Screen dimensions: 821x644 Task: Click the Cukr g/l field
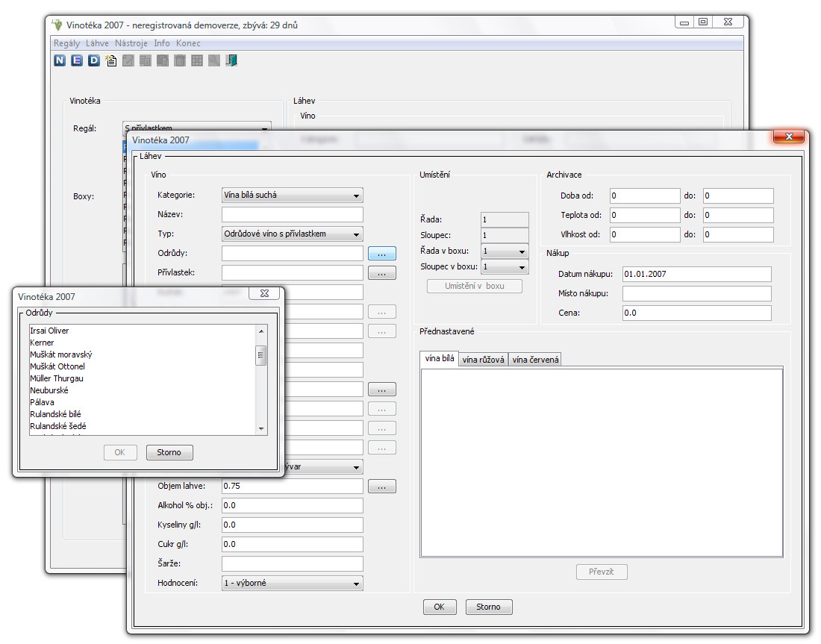(292, 545)
